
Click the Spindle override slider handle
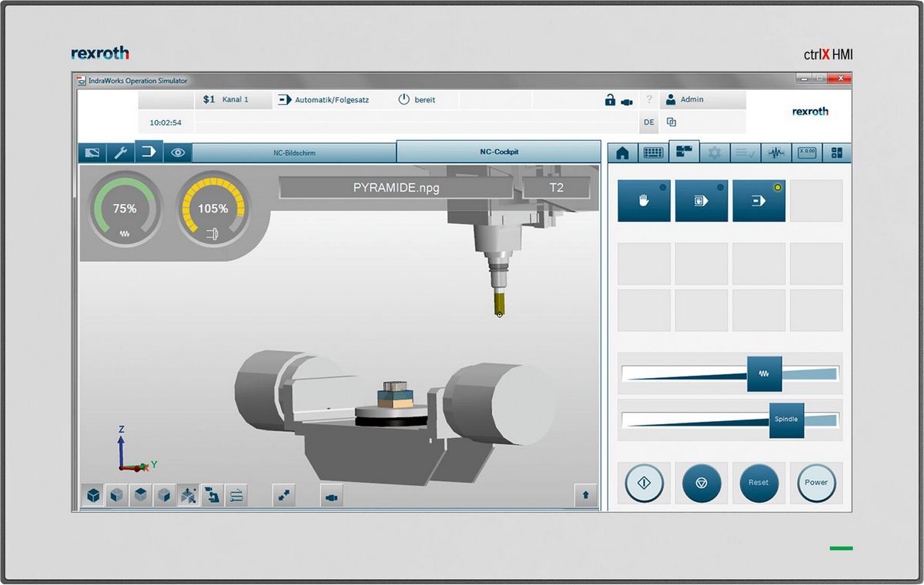point(786,420)
